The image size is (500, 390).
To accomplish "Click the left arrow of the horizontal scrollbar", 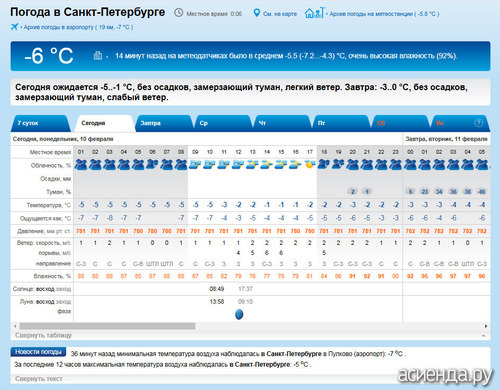I will 15,326.
